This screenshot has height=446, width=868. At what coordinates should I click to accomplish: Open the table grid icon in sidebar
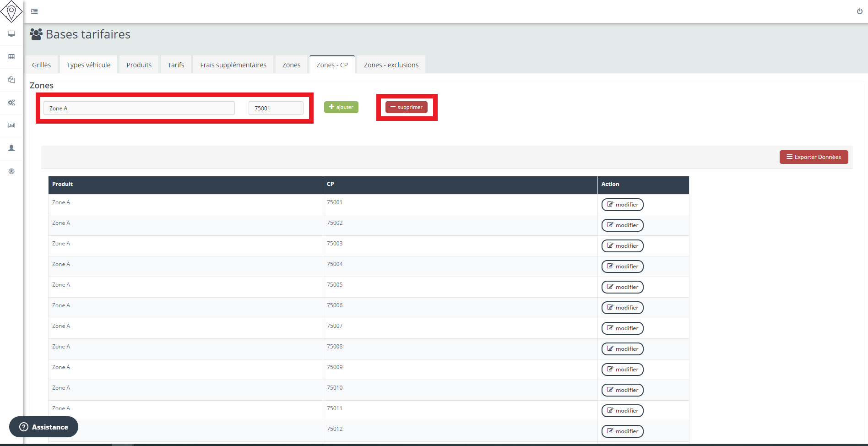[11, 57]
